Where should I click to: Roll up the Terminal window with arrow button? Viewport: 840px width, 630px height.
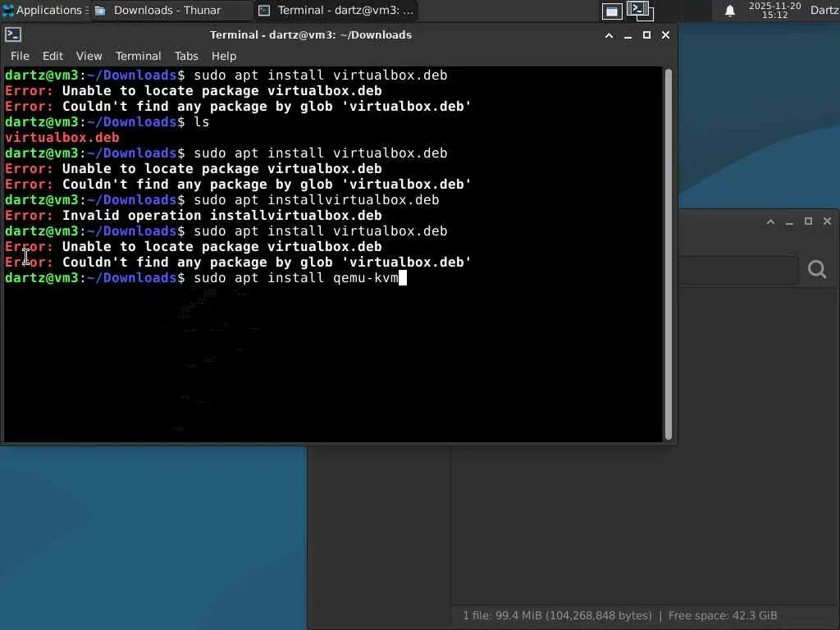609,35
